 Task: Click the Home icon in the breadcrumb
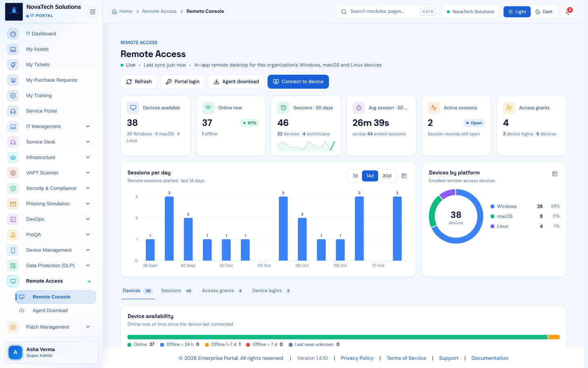pos(114,11)
